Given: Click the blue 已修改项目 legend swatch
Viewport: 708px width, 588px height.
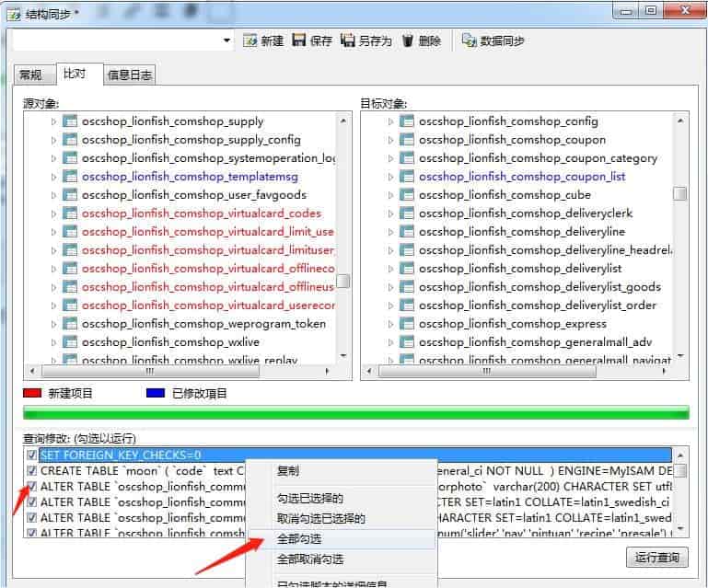Looking at the screenshot, I should (x=156, y=393).
